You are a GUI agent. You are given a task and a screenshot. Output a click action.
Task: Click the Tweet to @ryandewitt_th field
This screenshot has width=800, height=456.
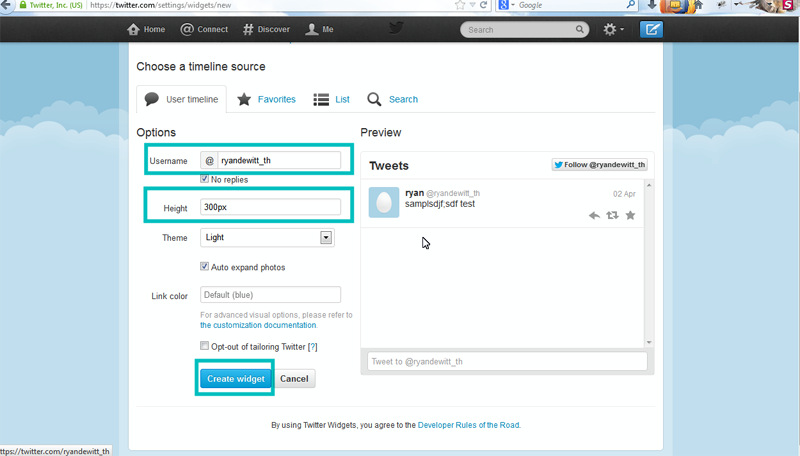click(507, 362)
